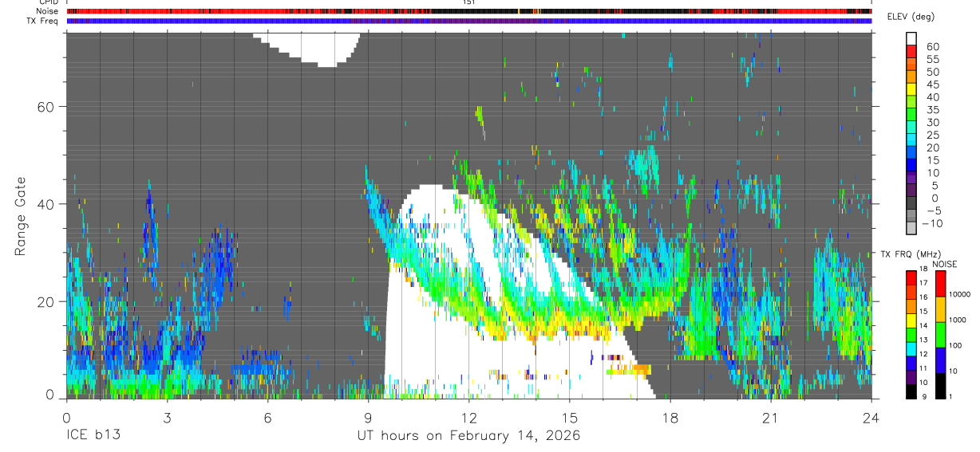The width and height of the screenshot is (980, 452).
Task: Click the black 1–10 swatch in NOISE scale
Action: click(x=940, y=386)
